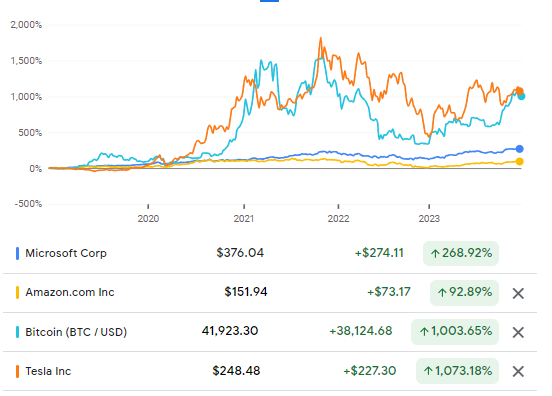The width and height of the screenshot is (552, 396).
Task: Remove Tesla Inc from comparison
Action: click(x=518, y=371)
